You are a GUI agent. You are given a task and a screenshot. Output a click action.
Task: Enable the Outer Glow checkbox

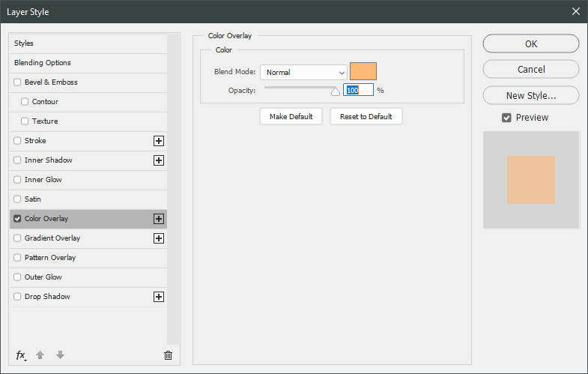click(17, 277)
